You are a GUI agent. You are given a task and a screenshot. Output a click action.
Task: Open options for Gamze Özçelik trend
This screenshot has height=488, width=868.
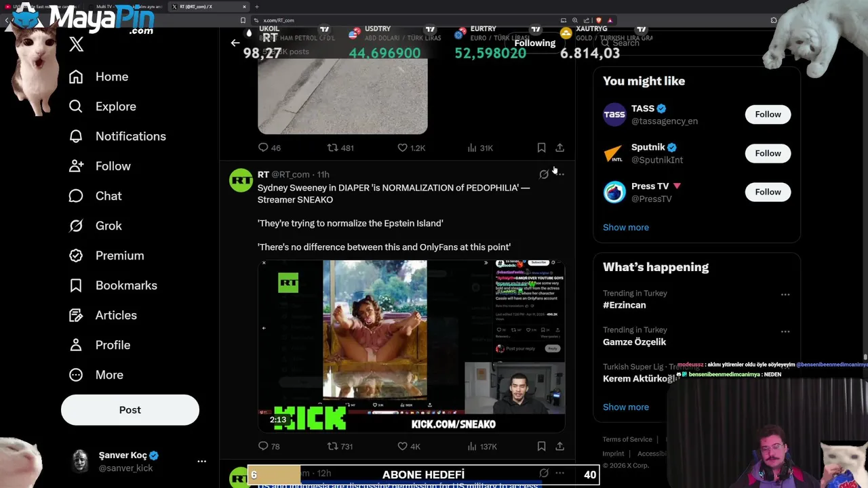[x=785, y=331]
